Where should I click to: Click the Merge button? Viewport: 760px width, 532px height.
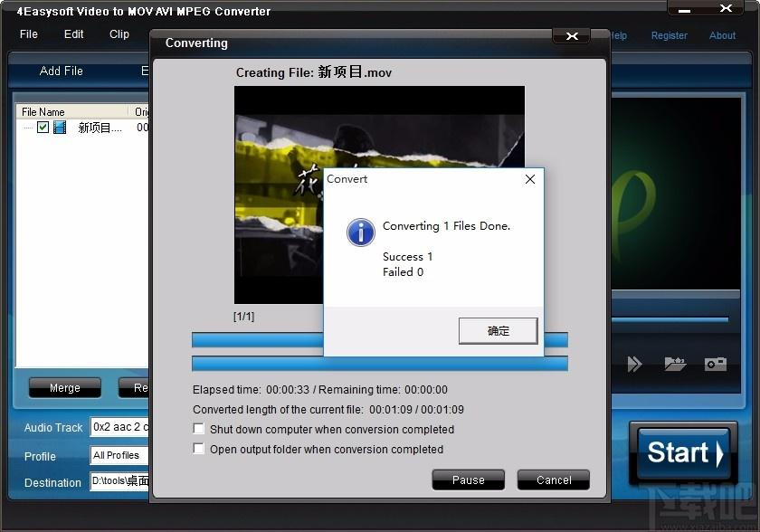(65, 387)
